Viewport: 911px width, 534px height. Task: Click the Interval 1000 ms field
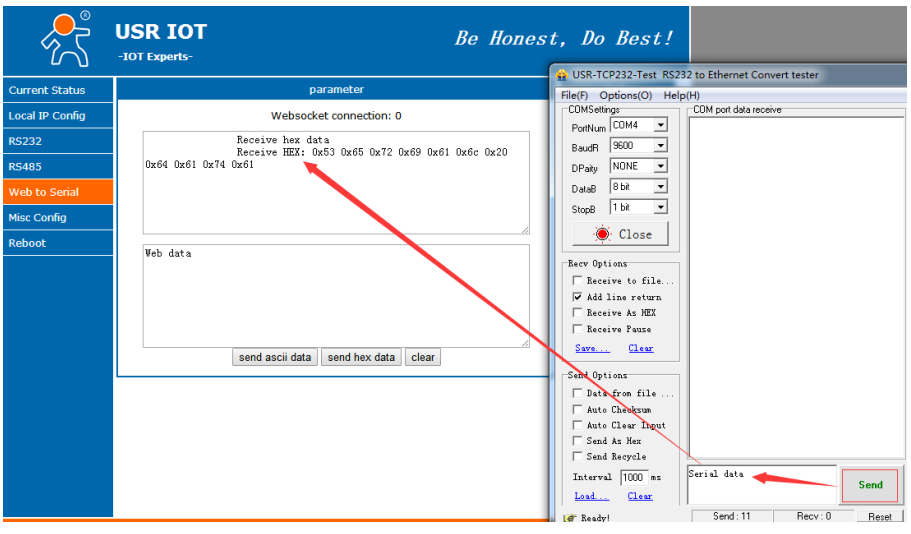click(634, 478)
